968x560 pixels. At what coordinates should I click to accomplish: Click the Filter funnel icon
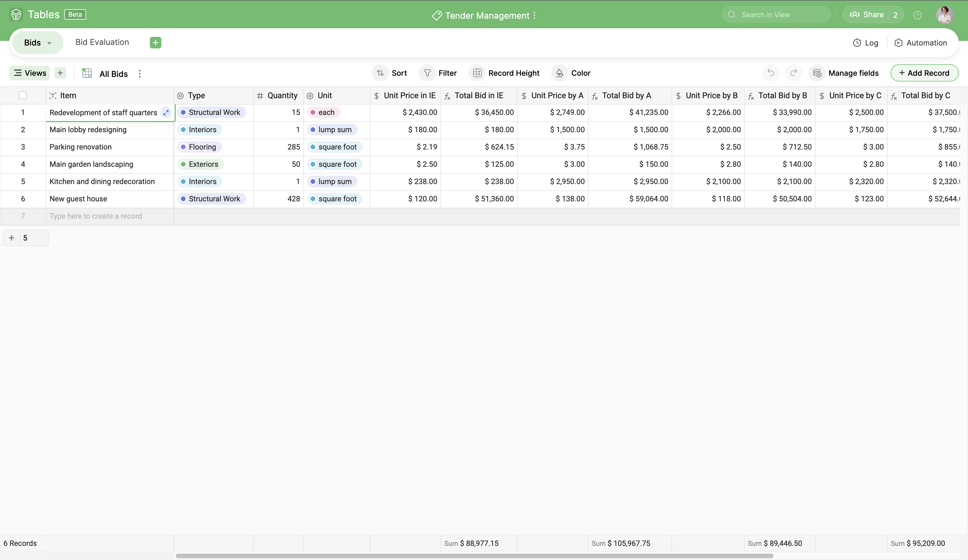[427, 73]
